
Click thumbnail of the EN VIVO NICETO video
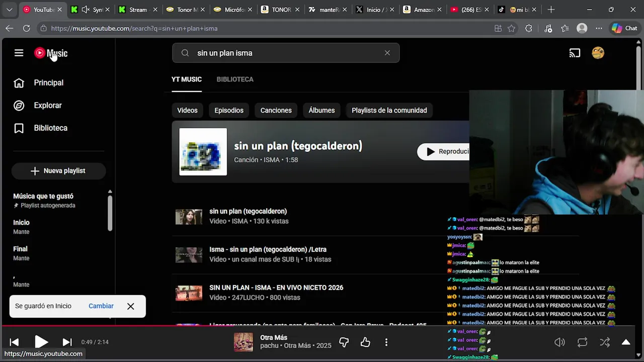click(x=189, y=293)
